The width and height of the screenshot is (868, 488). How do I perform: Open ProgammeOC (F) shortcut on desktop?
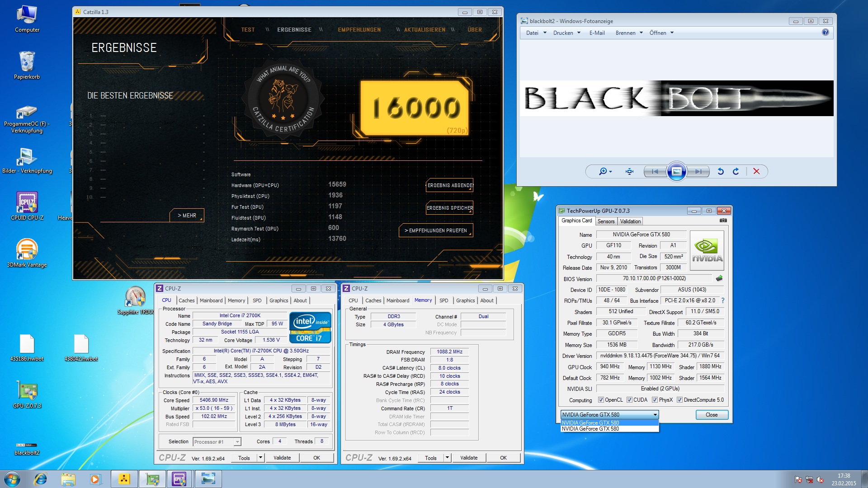tap(27, 120)
